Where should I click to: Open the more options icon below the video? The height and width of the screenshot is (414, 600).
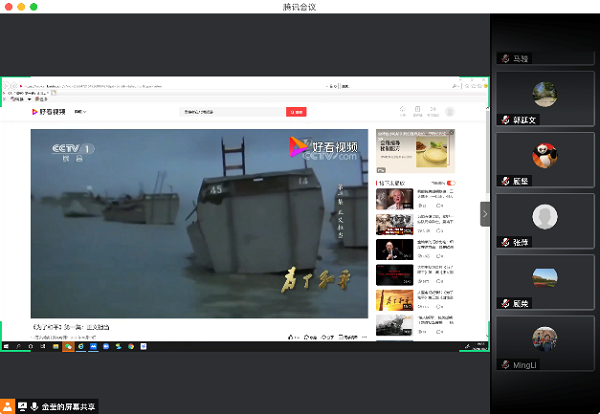(x=362, y=337)
